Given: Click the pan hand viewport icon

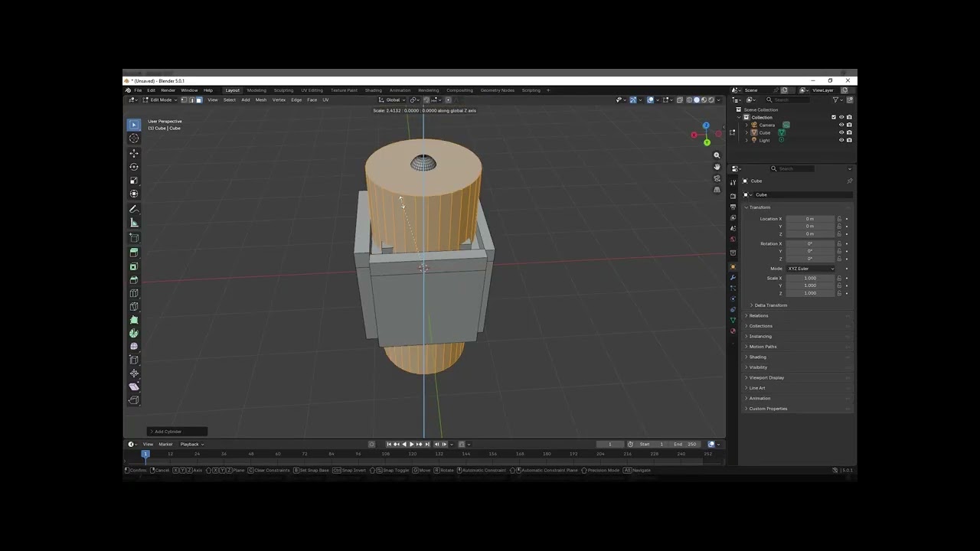Looking at the screenshot, I should 717,167.
